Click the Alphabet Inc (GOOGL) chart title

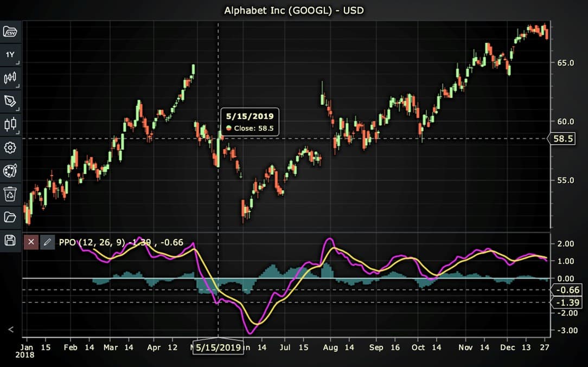coord(293,10)
